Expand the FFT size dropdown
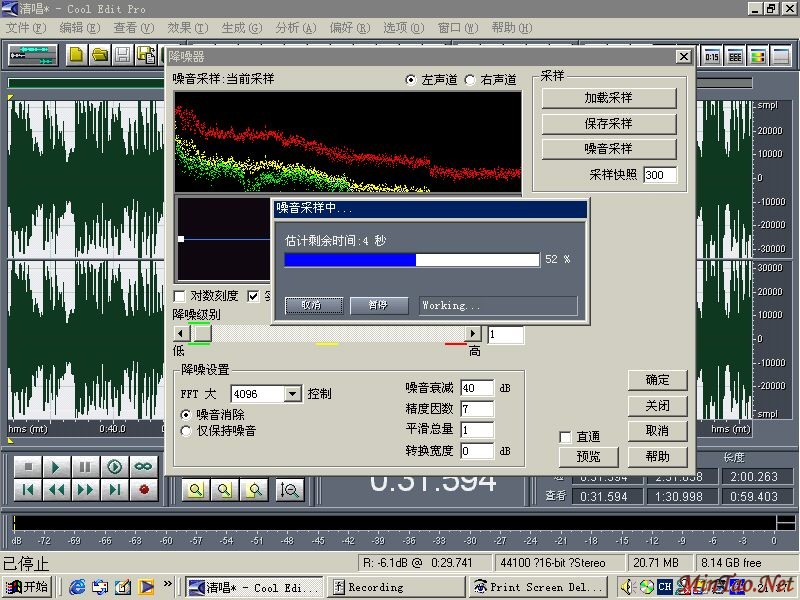The image size is (800, 600). pos(292,394)
